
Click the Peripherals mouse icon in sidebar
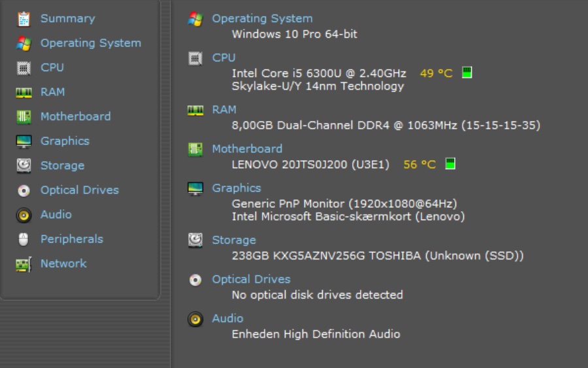(x=24, y=240)
